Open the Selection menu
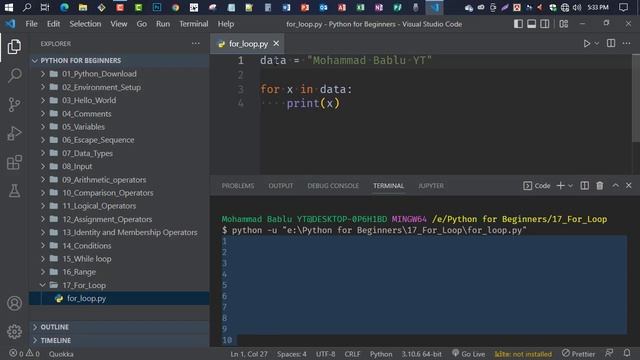This screenshot has height=360, width=640. click(85, 24)
